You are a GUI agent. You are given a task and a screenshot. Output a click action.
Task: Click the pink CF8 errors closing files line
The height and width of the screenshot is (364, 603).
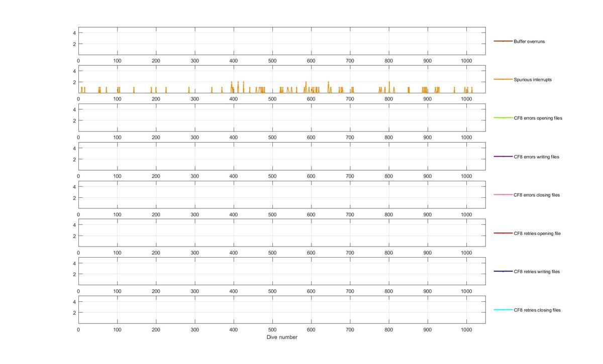point(503,195)
